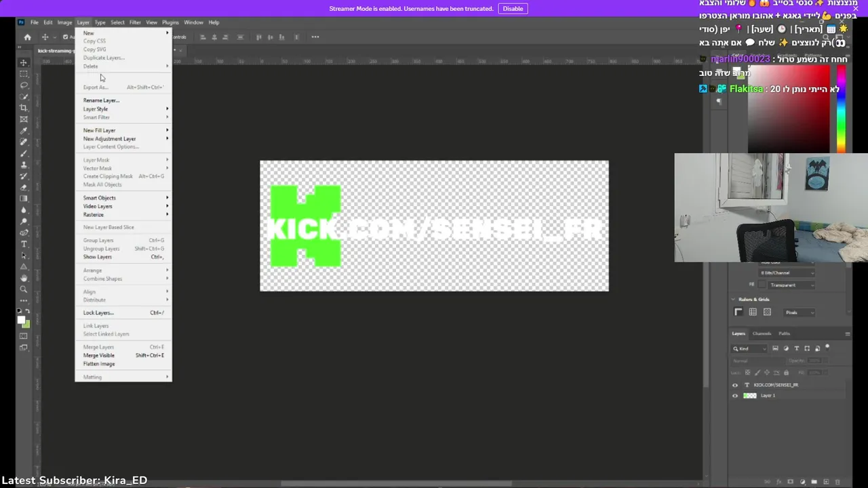Select the Frame tool

point(24,119)
